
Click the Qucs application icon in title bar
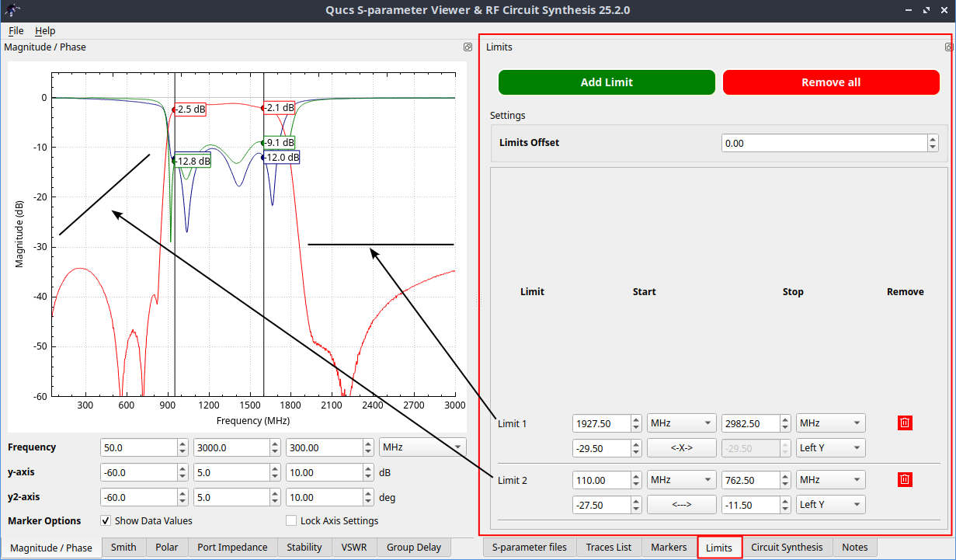(x=12, y=10)
